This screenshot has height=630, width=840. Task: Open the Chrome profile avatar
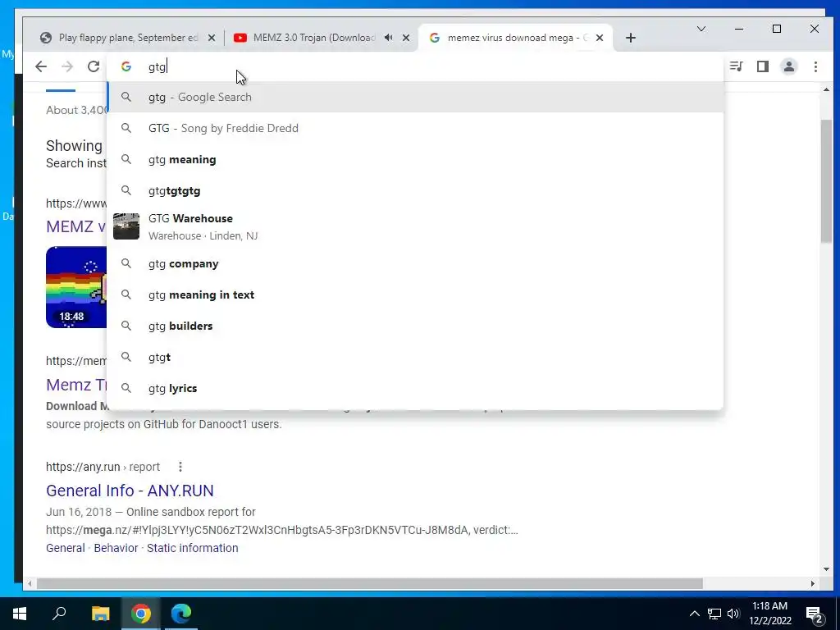(x=788, y=66)
